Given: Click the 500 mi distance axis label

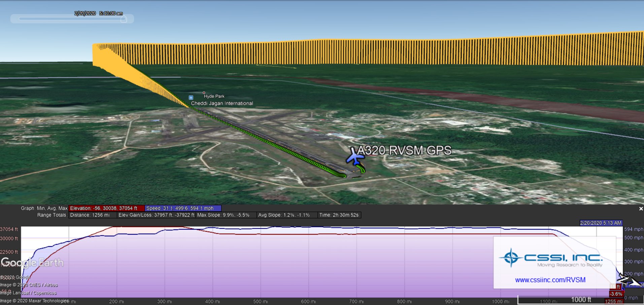Looking at the screenshot, I should pyautogui.click(x=261, y=301).
